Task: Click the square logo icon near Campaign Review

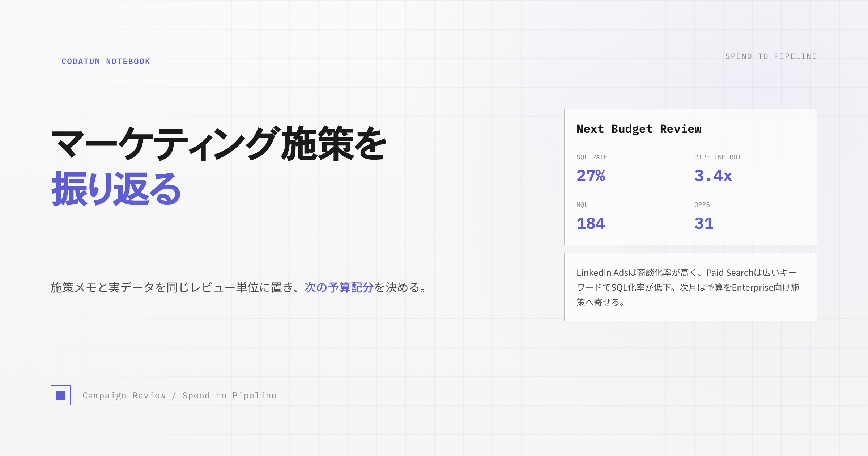Action: 61,395
